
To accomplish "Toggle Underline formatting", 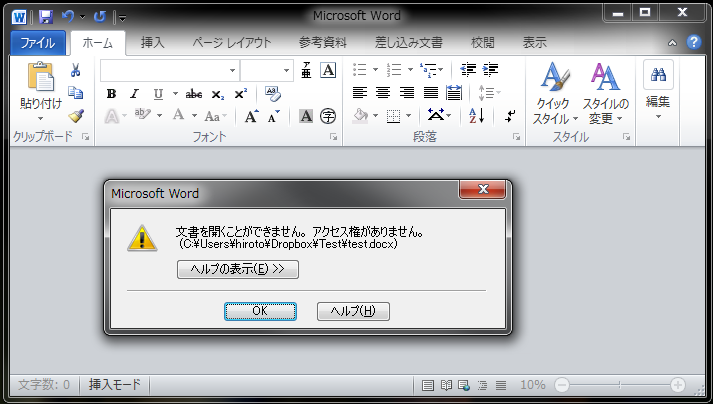I will [x=158, y=94].
